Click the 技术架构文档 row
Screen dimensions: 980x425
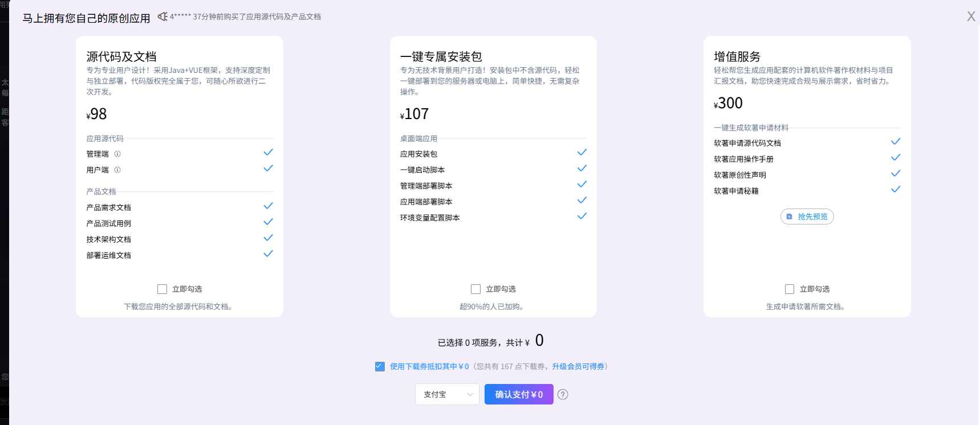(180, 239)
